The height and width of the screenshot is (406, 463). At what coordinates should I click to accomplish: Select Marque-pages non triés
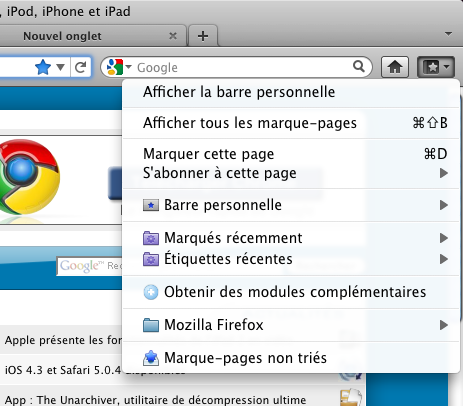click(291, 358)
